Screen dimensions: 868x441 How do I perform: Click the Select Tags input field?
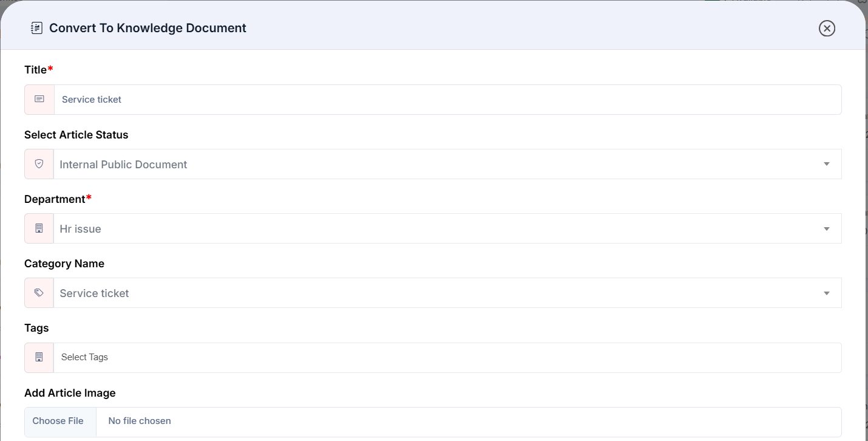coord(448,358)
